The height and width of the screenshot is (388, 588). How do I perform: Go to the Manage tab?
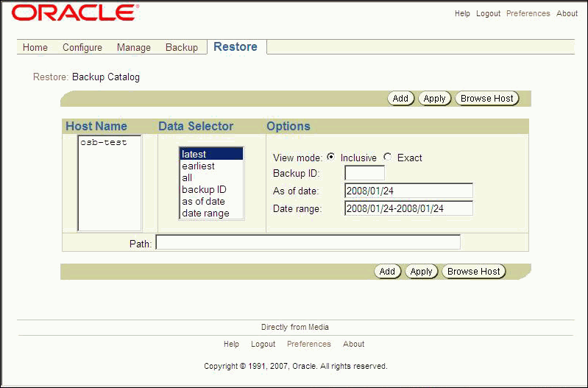(134, 47)
